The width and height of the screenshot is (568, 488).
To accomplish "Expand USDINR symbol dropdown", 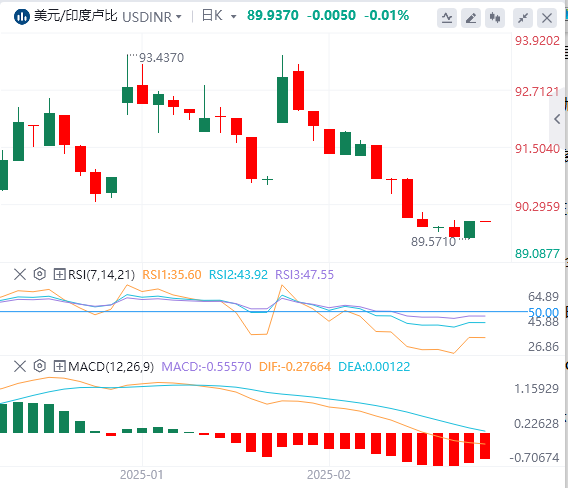I will point(152,17).
